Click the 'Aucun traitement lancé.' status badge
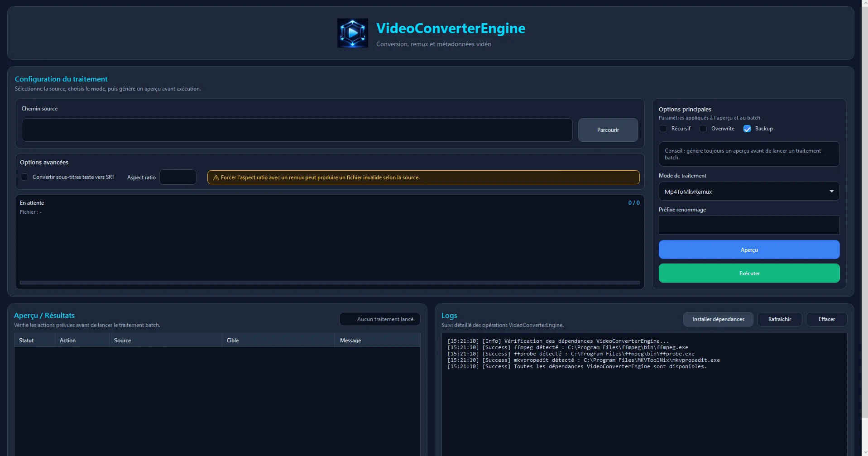The width and height of the screenshot is (868, 456). (x=380, y=319)
